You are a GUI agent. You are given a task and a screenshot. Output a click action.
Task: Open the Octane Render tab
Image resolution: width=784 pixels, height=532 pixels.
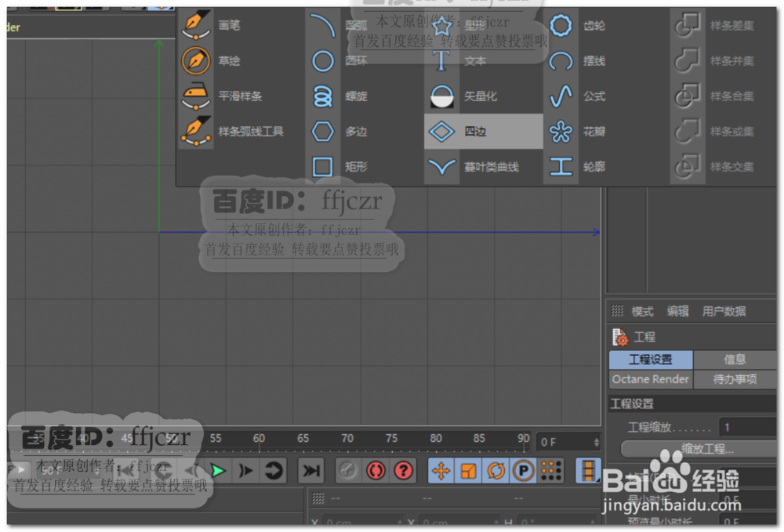point(651,379)
